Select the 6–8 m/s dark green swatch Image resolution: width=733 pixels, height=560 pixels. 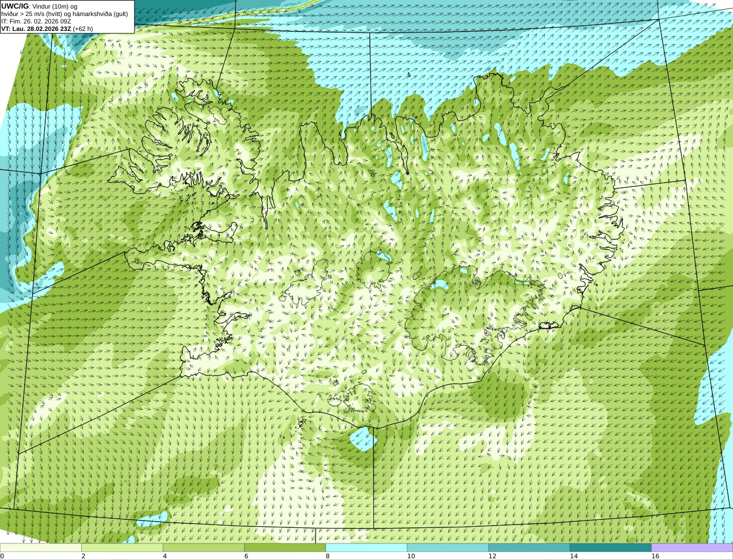pyautogui.click(x=285, y=547)
